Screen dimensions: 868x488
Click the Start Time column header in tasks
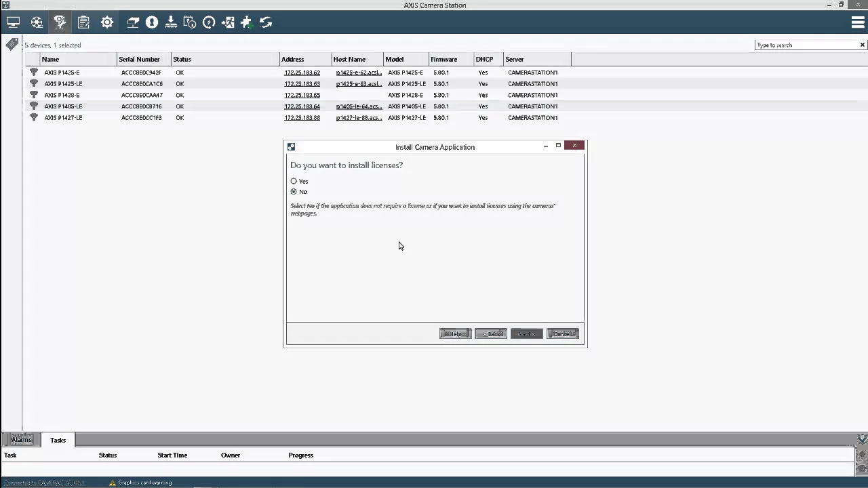tap(172, 455)
